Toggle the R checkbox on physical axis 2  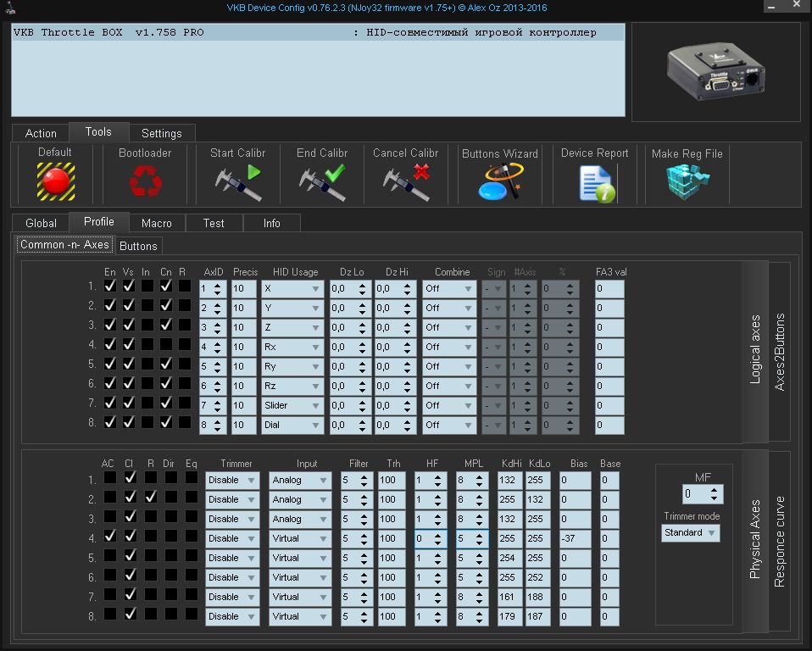[x=151, y=498]
